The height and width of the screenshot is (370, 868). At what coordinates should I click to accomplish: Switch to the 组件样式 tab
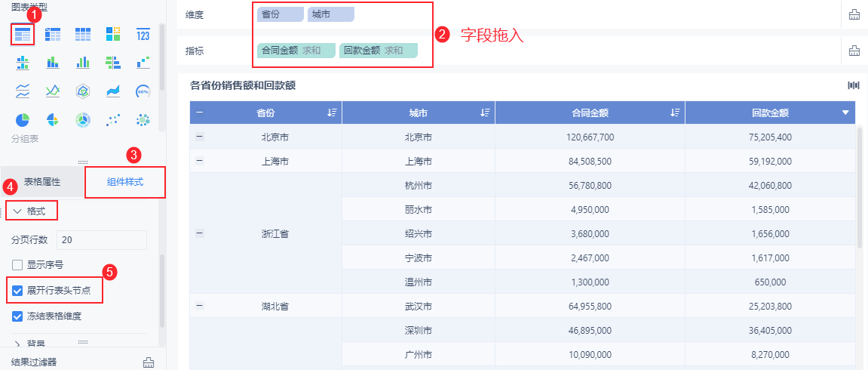pyautogui.click(x=125, y=182)
